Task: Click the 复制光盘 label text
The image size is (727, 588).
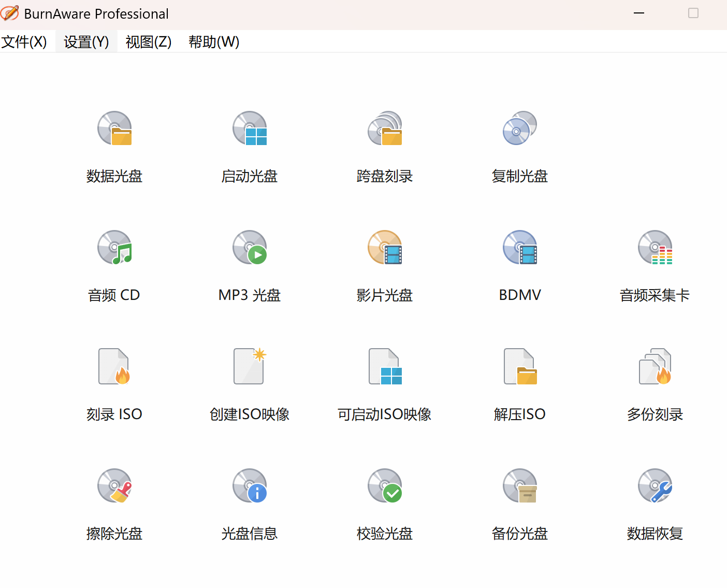Action: tap(520, 176)
